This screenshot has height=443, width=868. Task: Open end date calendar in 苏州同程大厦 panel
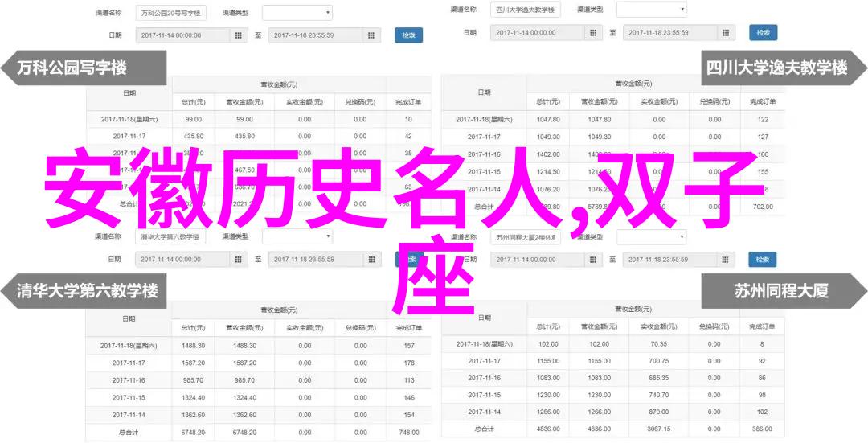[726, 260]
